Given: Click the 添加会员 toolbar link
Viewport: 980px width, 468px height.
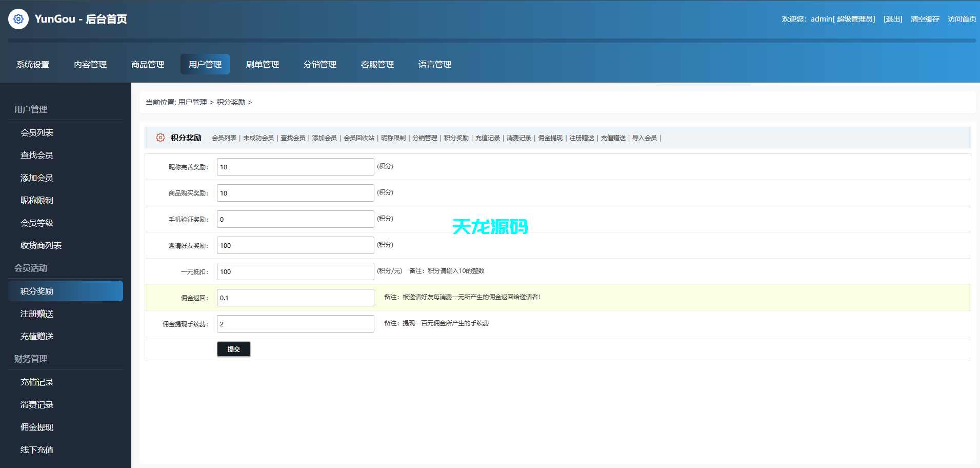Looking at the screenshot, I should click(x=324, y=138).
